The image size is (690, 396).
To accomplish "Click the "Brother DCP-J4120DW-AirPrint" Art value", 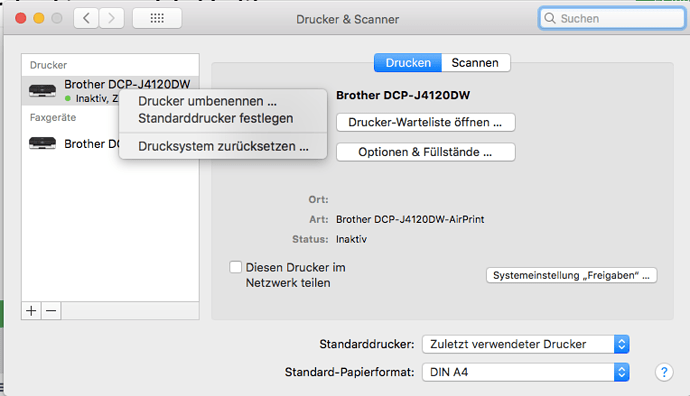I will (x=410, y=219).
